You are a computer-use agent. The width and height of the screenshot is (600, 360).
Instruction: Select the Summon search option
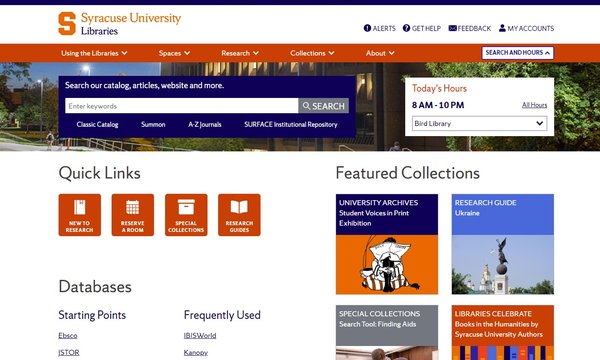click(153, 124)
